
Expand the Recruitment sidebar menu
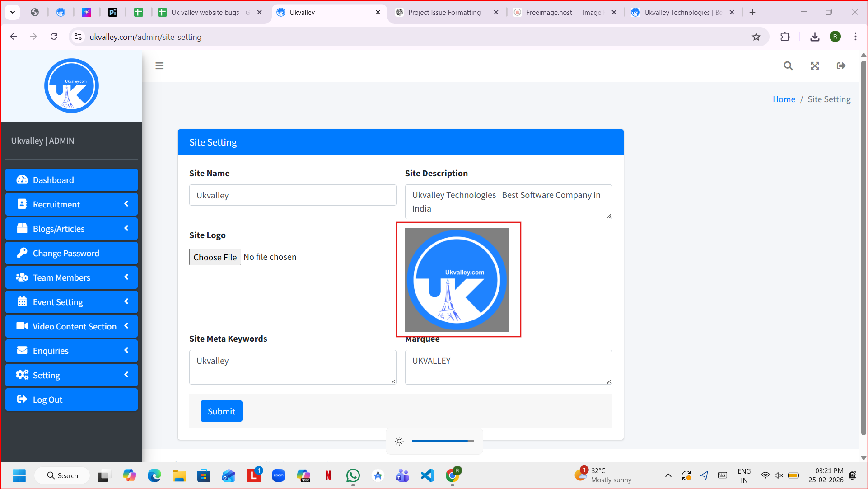click(x=71, y=204)
